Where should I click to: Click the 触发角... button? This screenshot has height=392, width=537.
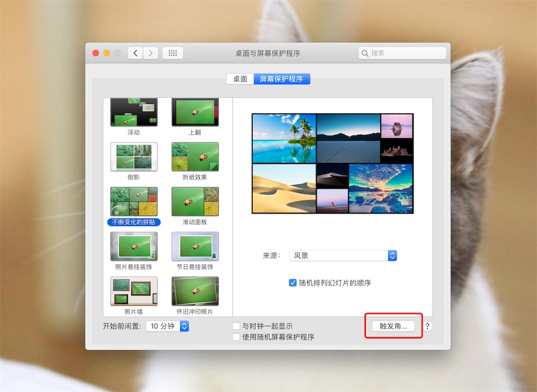[x=393, y=326]
